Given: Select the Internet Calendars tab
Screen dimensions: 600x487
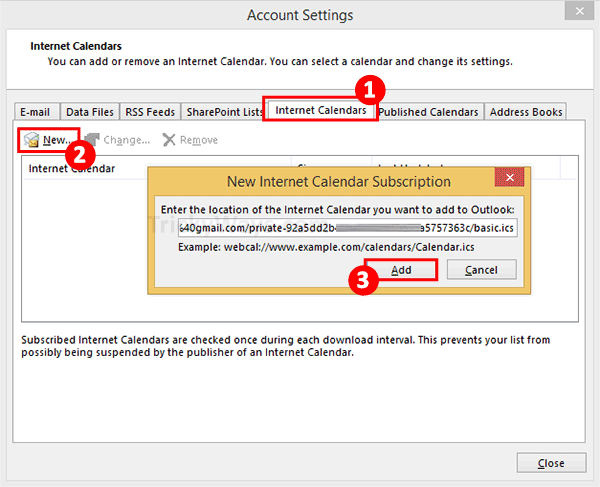Looking at the screenshot, I should tap(320, 110).
